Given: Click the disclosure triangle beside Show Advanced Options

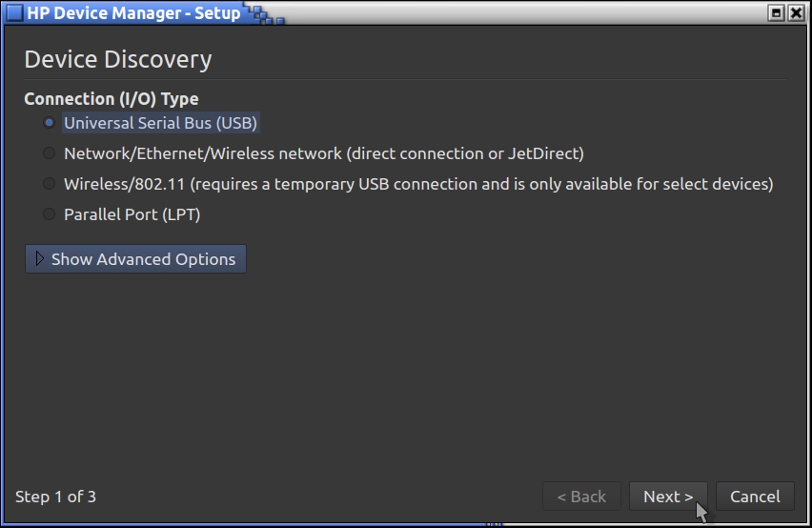Looking at the screenshot, I should pyautogui.click(x=40, y=259).
